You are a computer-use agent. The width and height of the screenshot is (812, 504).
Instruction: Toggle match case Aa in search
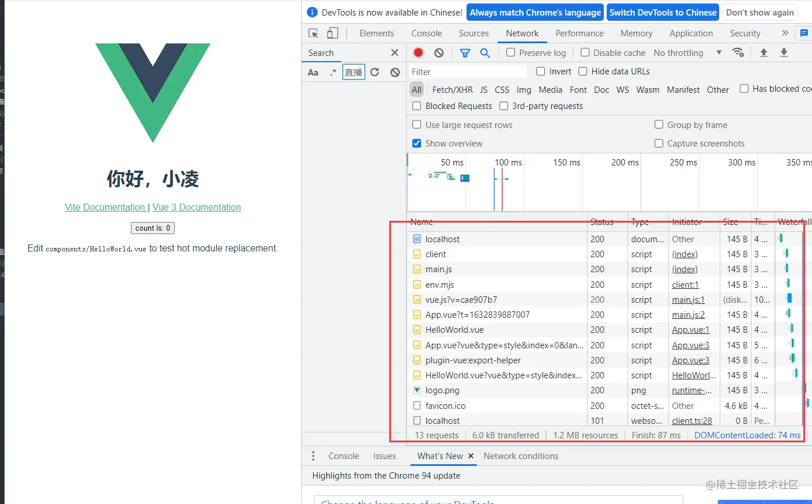click(x=313, y=72)
